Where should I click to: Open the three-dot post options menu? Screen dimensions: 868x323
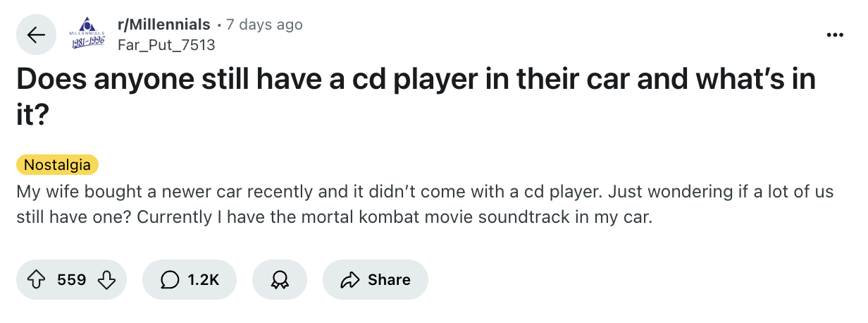tap(836, 35)
